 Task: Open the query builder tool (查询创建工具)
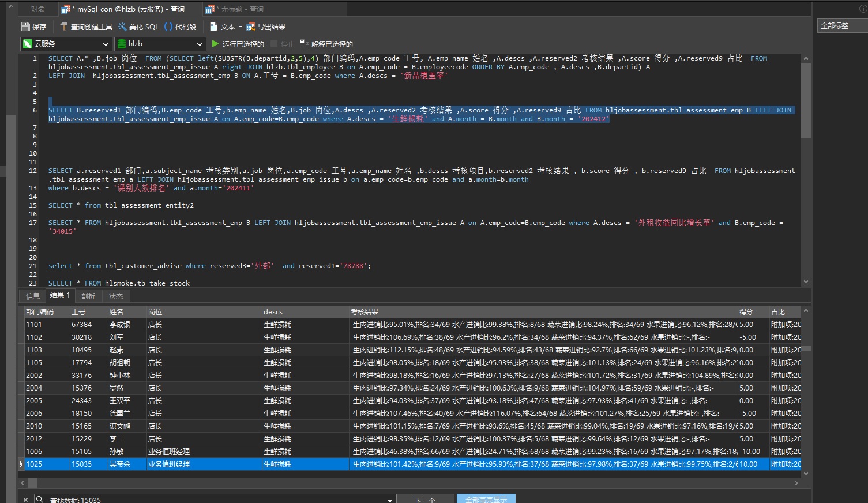tap(87, 27)
